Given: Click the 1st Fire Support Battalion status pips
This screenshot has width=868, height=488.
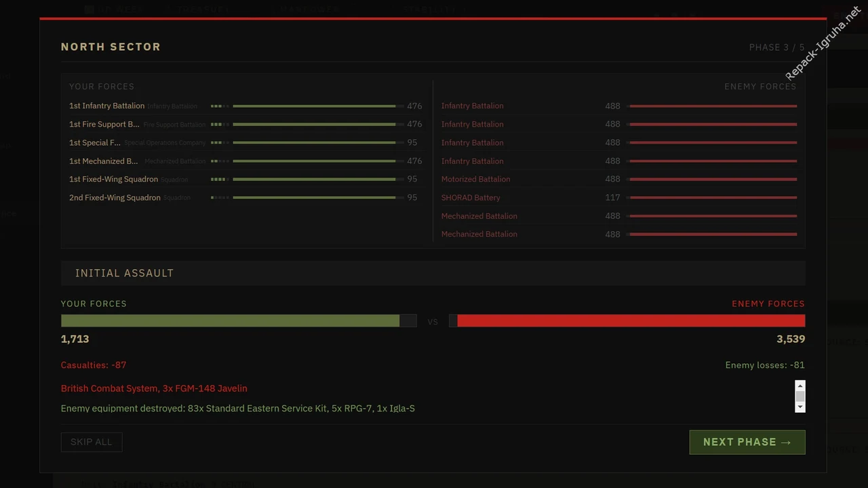Looking at the screenshot, I should click(220, 124).
